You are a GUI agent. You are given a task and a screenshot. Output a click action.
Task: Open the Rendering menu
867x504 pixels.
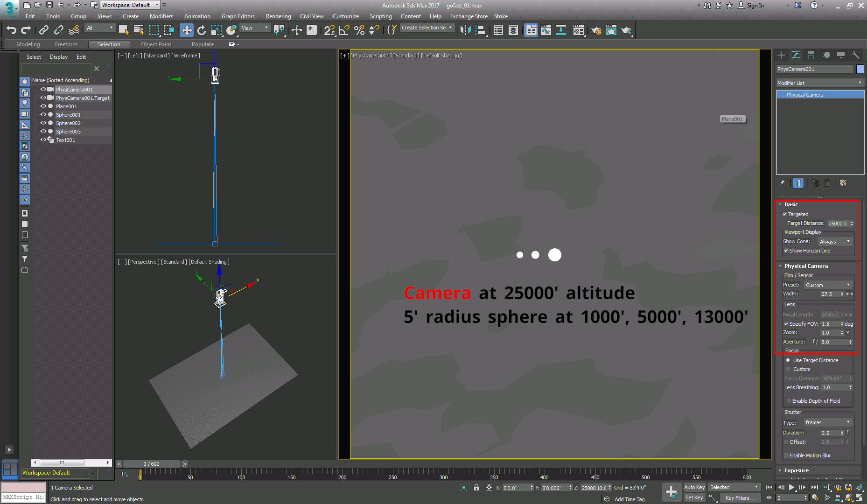pos(278,16)
